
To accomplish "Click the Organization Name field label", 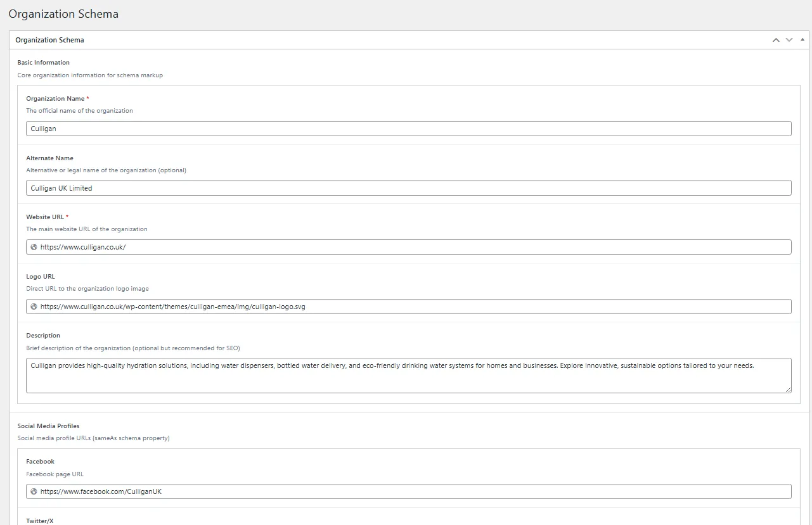I will click(x=55, y=99).
